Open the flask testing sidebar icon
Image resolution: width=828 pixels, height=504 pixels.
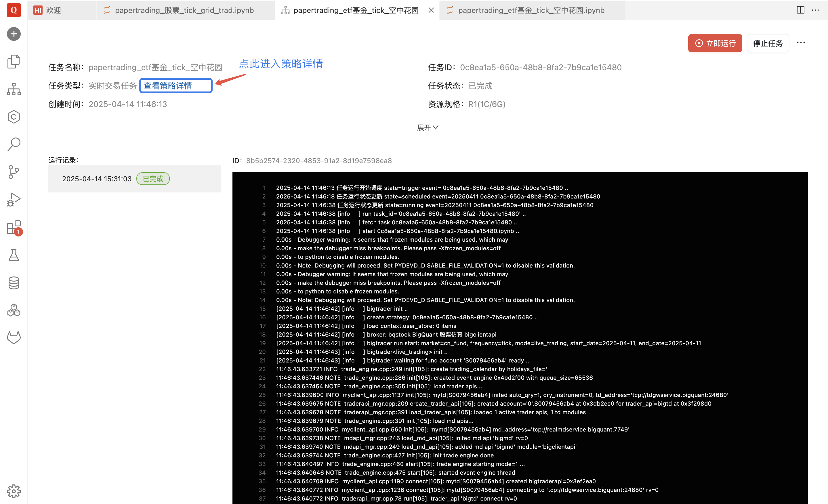tap(14, 255)
